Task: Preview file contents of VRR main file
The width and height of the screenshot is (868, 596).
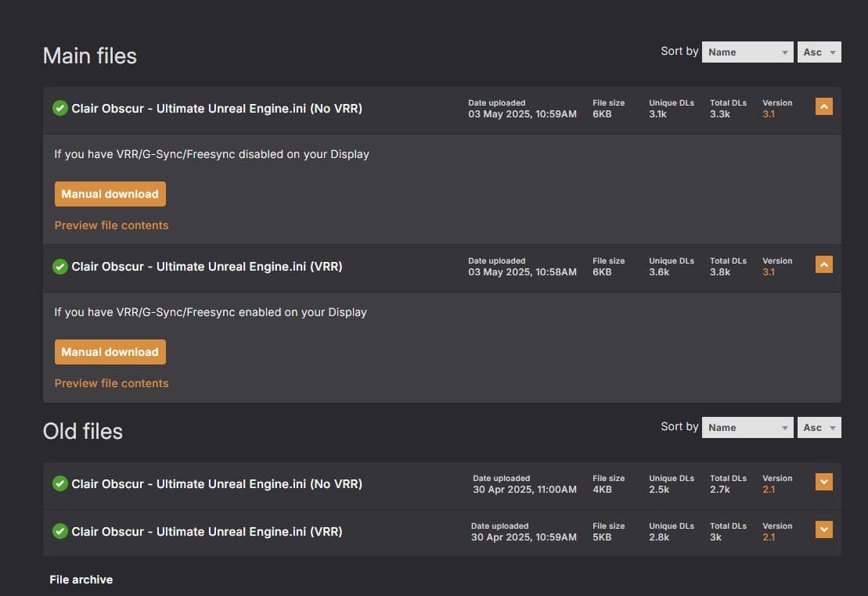Action: [x=111, y=383]
